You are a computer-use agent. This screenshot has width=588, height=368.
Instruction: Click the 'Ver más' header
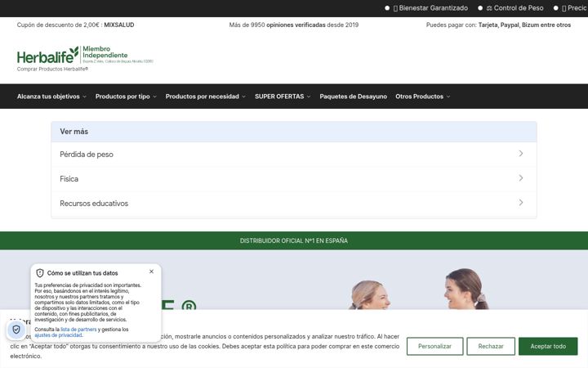294,132
